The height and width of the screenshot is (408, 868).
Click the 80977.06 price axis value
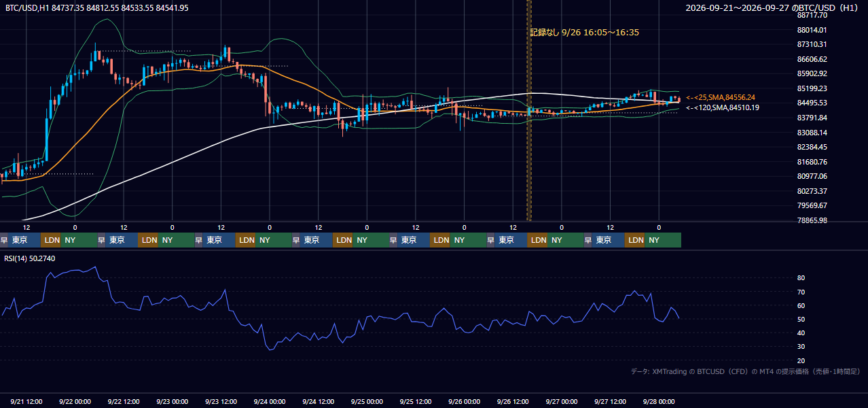[x=812, y=176]
